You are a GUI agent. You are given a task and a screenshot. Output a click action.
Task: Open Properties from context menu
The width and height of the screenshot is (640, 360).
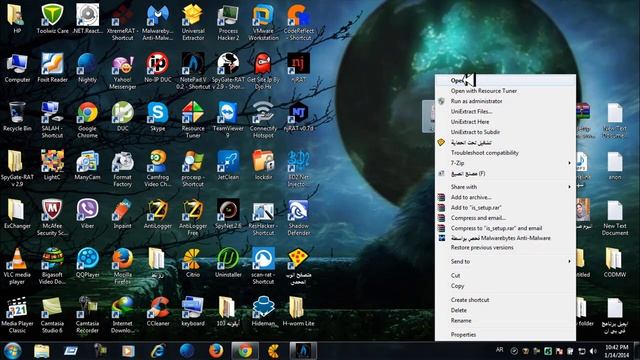tap(505, 334)
